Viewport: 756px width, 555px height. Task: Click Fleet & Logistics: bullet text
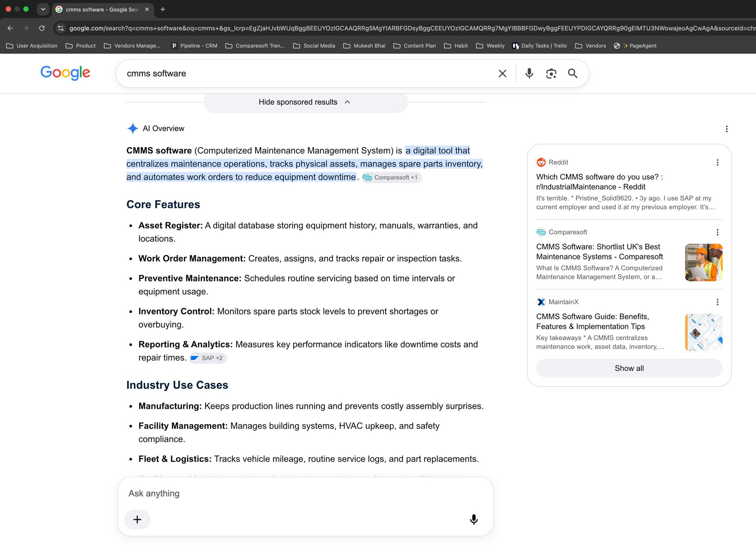coord(175,459)
